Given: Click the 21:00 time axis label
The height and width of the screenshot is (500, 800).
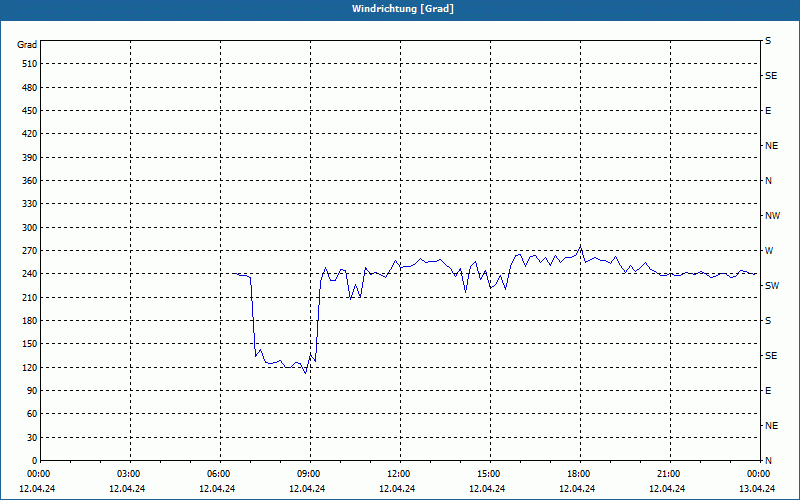Looking at the screenshot, I should [668, 473].
